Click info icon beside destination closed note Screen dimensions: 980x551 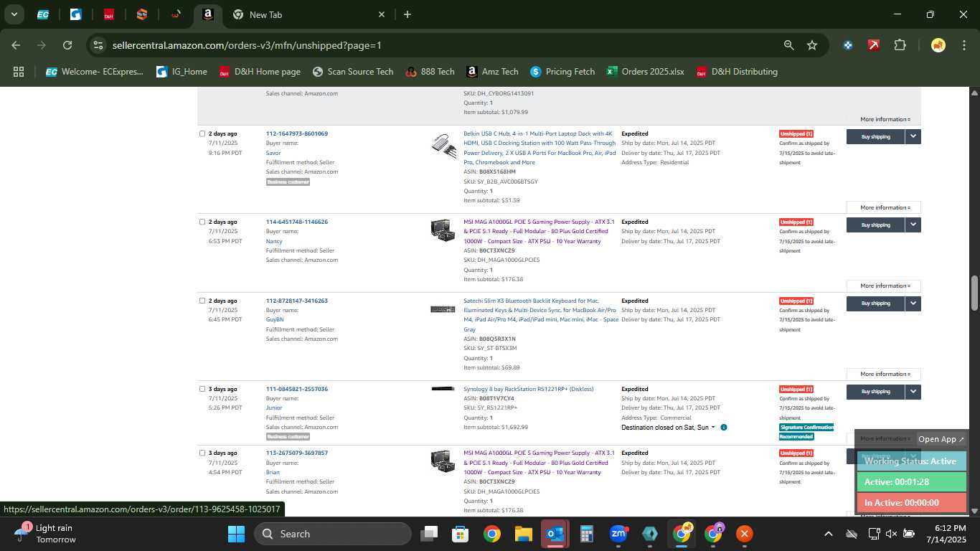click(724, 428)
